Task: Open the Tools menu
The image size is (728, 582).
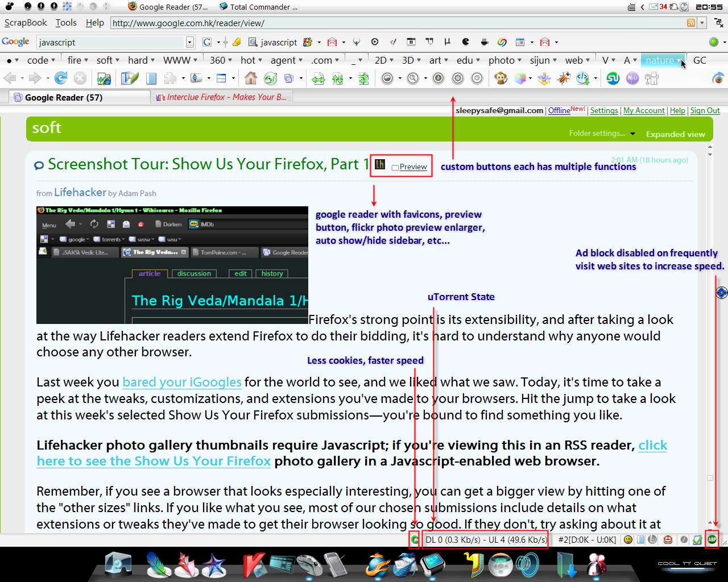Action: (x=66, y=23)
